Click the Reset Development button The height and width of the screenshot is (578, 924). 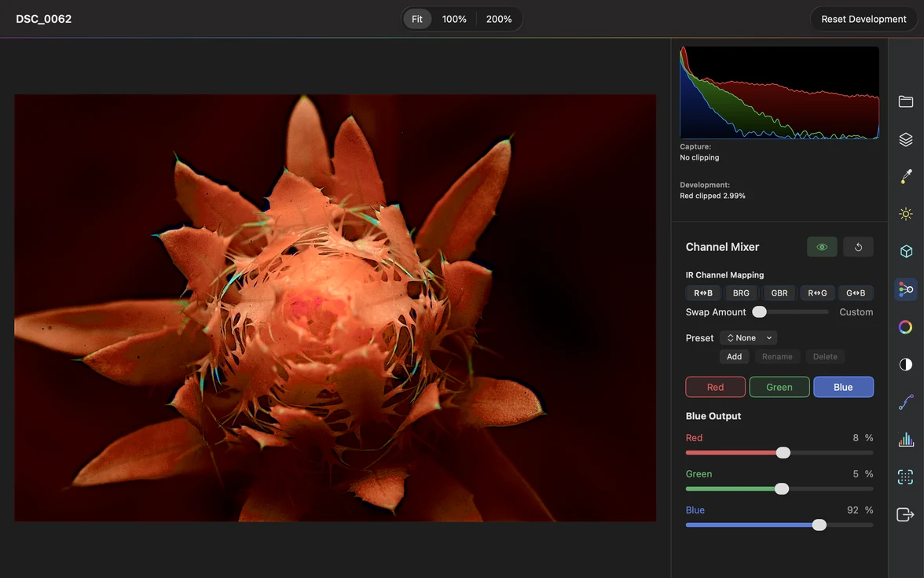tap(863, 19)
